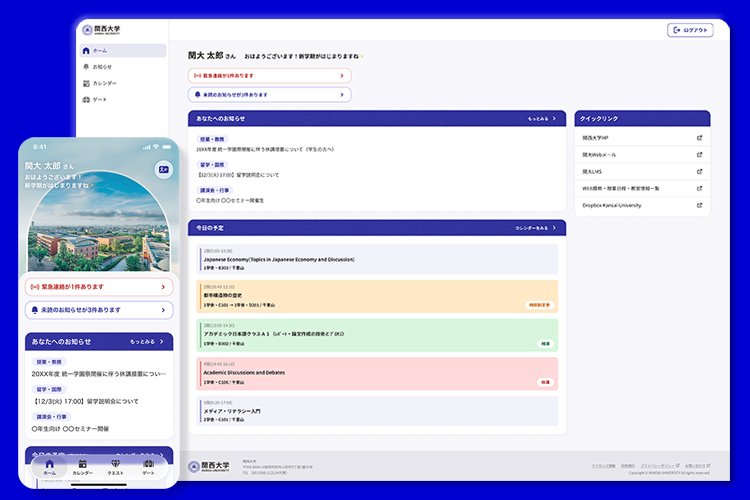Click the Kansai University logo in the footer
Image resolution: width=750 pixels, height=500 pixels.
point(209,467)
